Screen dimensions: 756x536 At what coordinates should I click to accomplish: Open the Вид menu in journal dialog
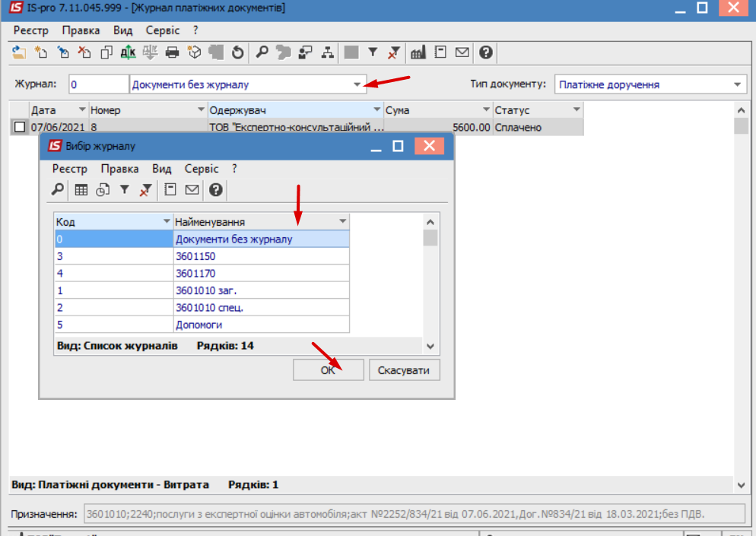pos(162,169)
